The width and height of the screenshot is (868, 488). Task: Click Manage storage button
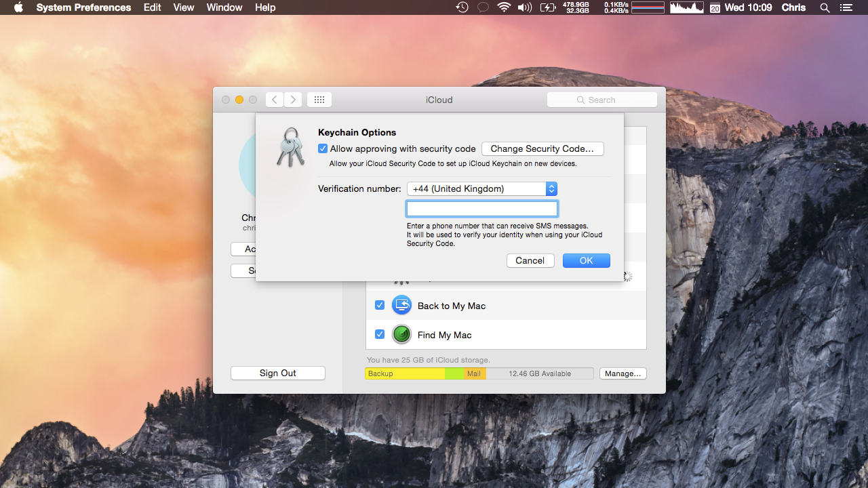(x=623, y=373)
